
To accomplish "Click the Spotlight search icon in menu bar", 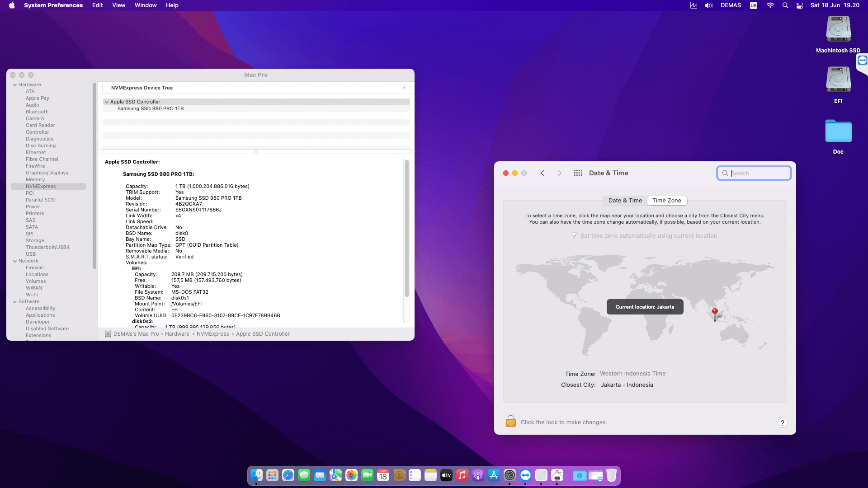I will point(785,5).
